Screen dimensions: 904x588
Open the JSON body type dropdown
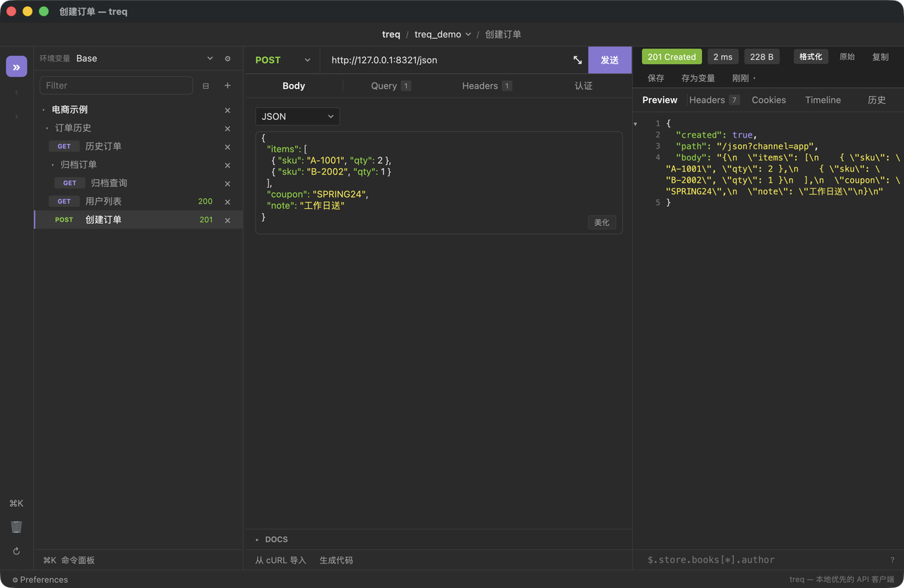click(297, 116)
